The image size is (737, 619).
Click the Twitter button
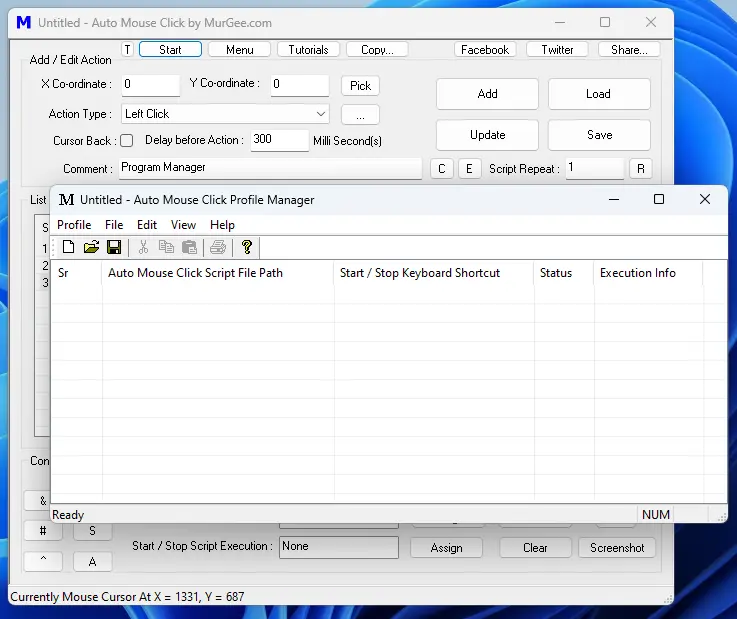coord(557,49)
